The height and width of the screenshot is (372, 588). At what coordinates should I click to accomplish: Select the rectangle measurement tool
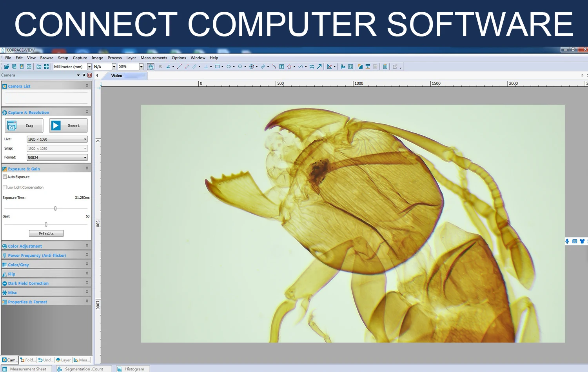(217, 67)
